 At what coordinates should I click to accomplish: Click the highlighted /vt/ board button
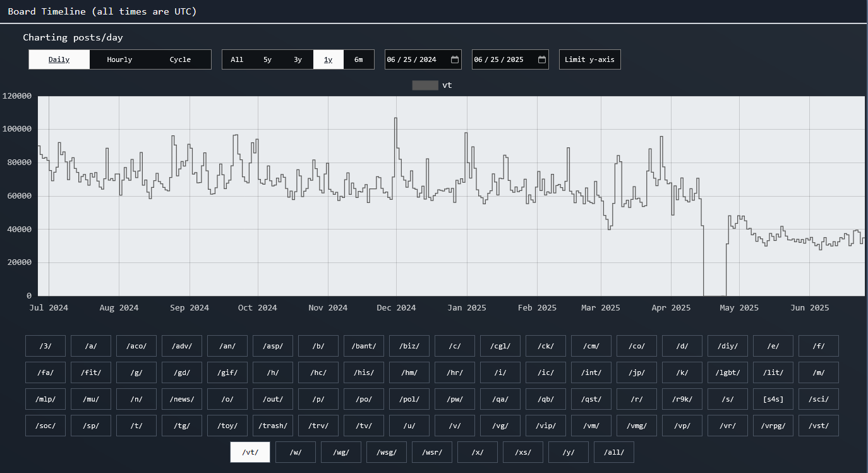250,452
